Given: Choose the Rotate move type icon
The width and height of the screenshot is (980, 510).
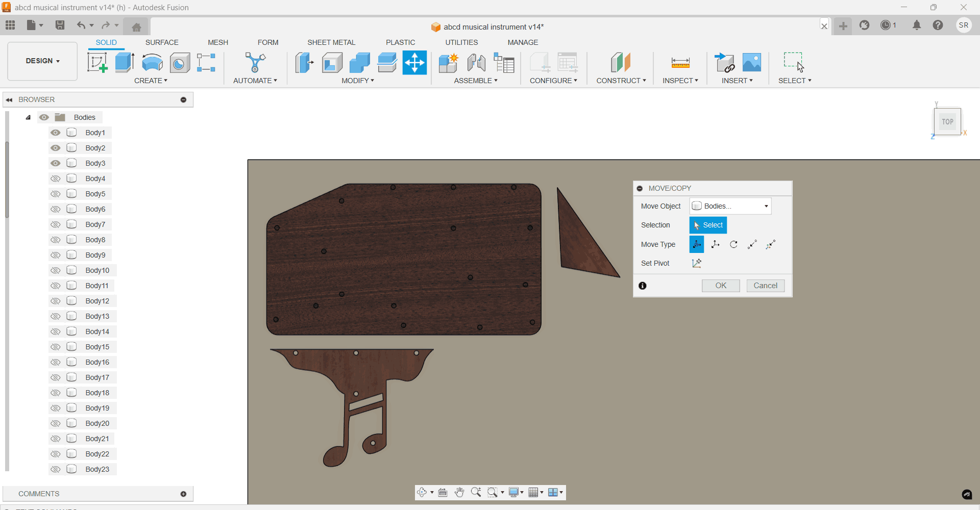Looking at the screenshot, I should pyautogui.click(x=733, y=244).
